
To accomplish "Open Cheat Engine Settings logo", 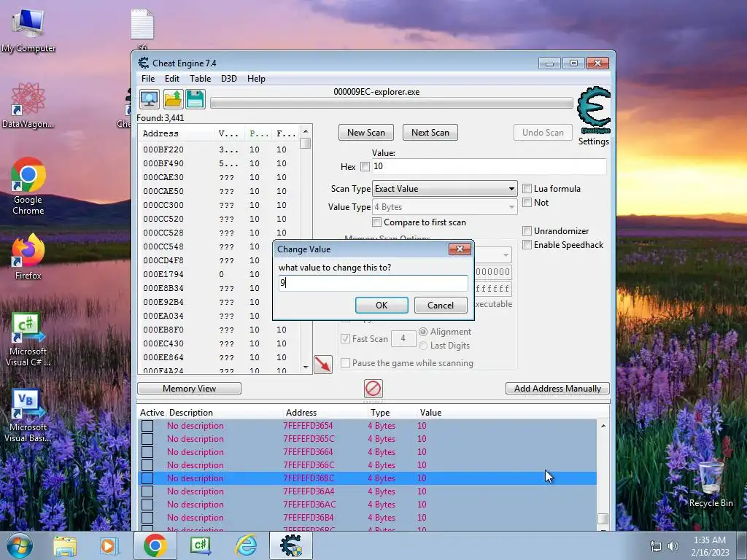I will click(593, 111).
